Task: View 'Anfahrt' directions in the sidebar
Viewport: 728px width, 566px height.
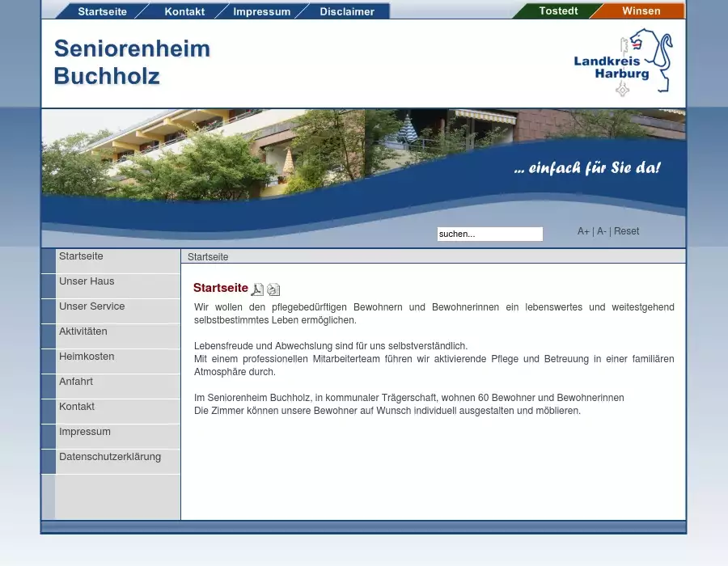Action: point(76,382)
